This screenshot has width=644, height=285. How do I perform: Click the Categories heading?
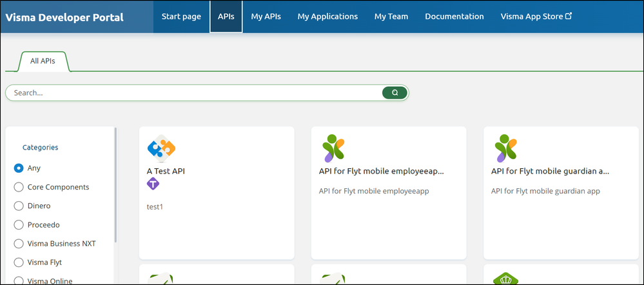click(40, 147)
